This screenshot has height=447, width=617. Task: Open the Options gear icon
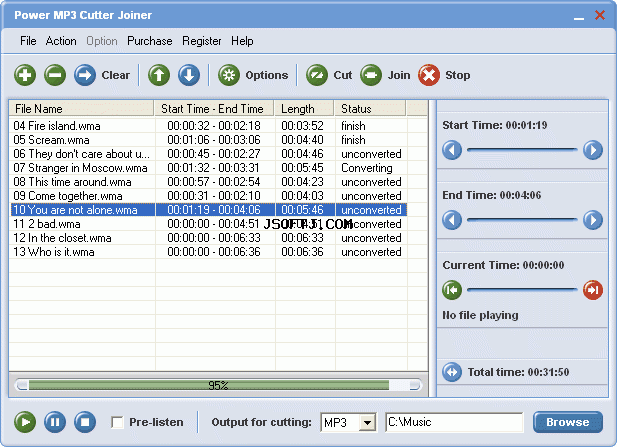pyautogui.click(x=229, y=75)
